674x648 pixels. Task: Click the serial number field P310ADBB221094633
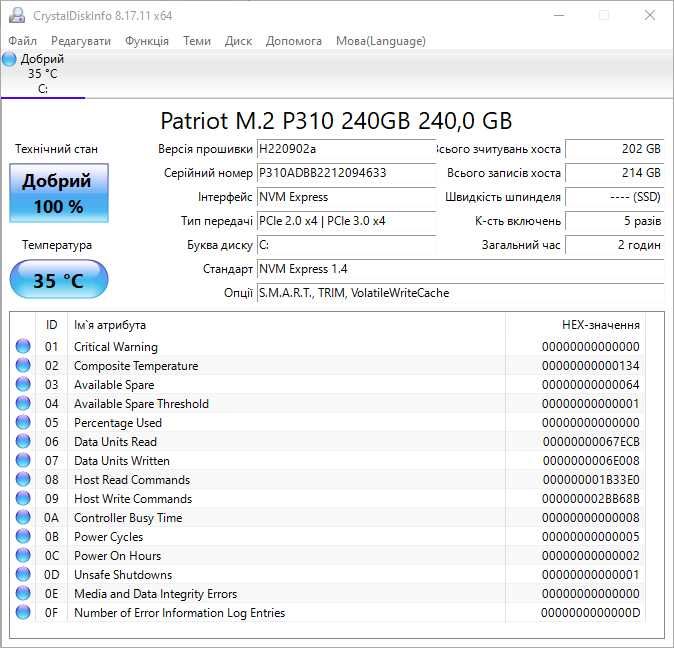pos(346,173)
